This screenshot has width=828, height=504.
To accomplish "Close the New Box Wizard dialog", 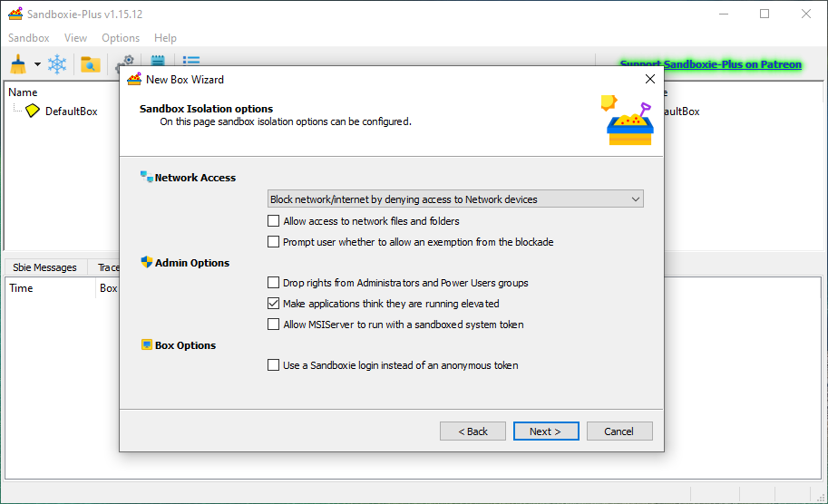I will click(650, 79).
